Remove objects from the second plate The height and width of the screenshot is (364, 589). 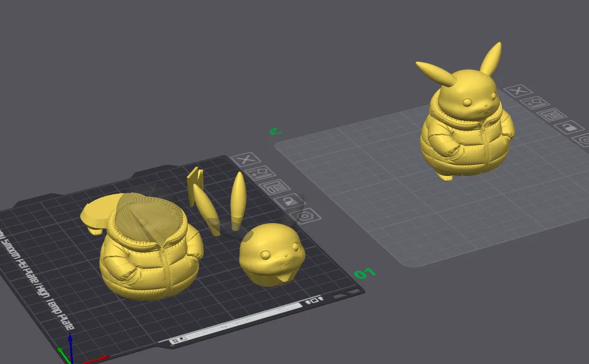click(x=518, y=91)
